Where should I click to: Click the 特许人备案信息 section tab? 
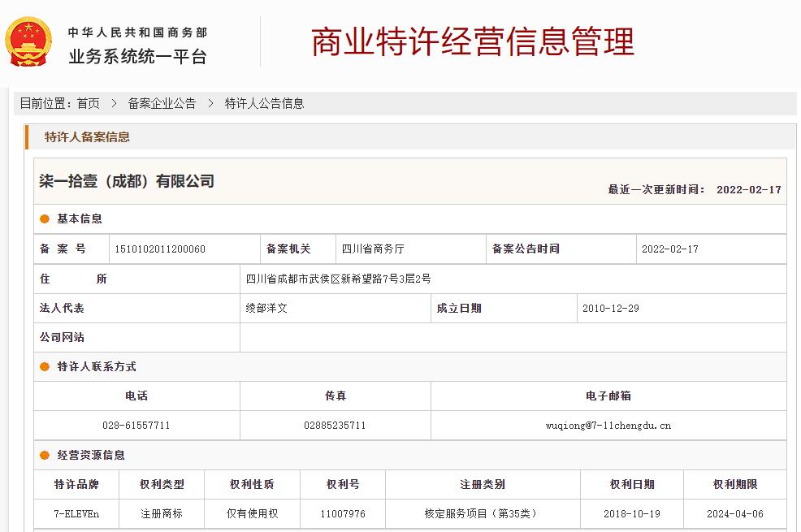pos(87,137)
